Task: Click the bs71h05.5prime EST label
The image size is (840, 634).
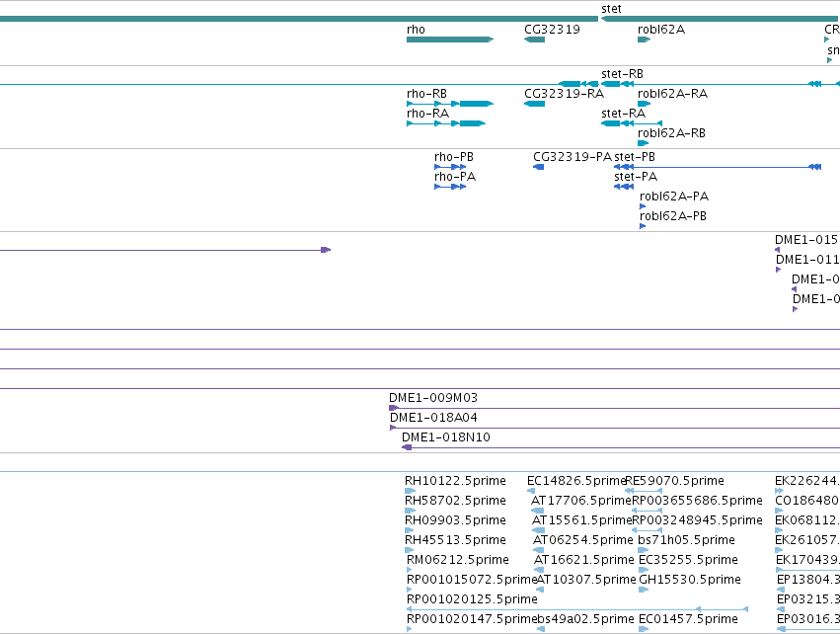Action: [x=686, y=540]
